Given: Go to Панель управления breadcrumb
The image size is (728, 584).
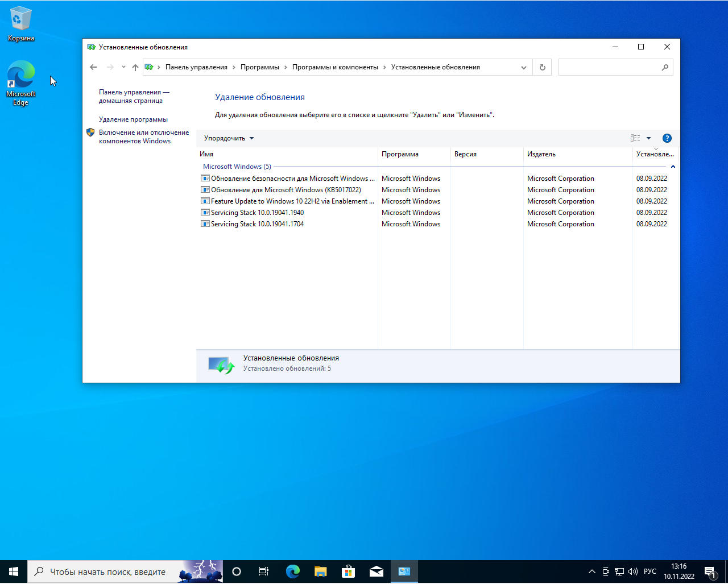Looking at the screenshot, I should pos(196,67).
